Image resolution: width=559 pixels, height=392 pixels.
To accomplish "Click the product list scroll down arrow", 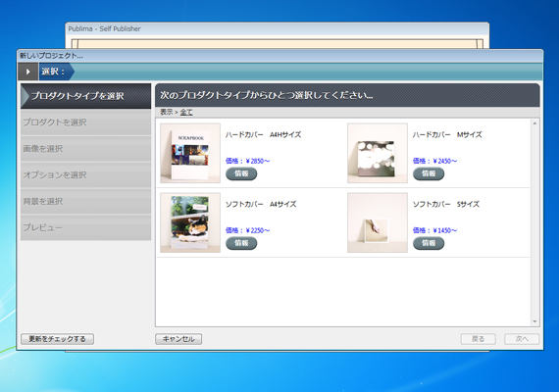I will [x=534, y=321].
